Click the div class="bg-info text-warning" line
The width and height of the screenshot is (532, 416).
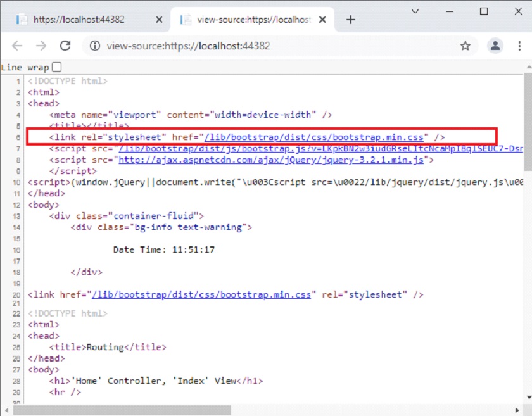(161, 227)
